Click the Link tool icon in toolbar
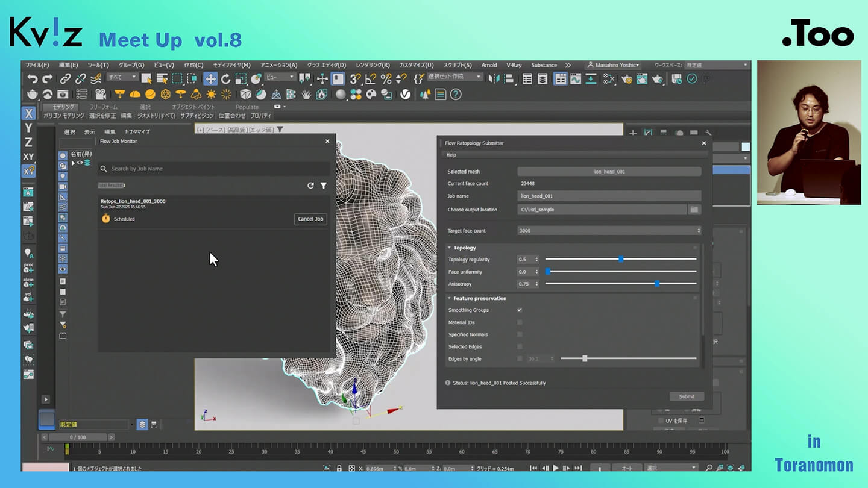 coord(65,78)
